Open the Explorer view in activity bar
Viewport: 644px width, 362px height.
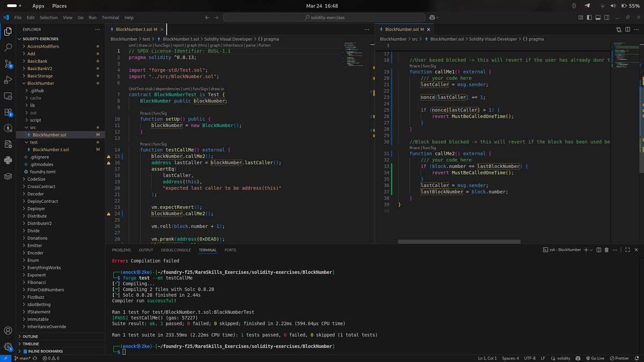[x=8, y=31]
